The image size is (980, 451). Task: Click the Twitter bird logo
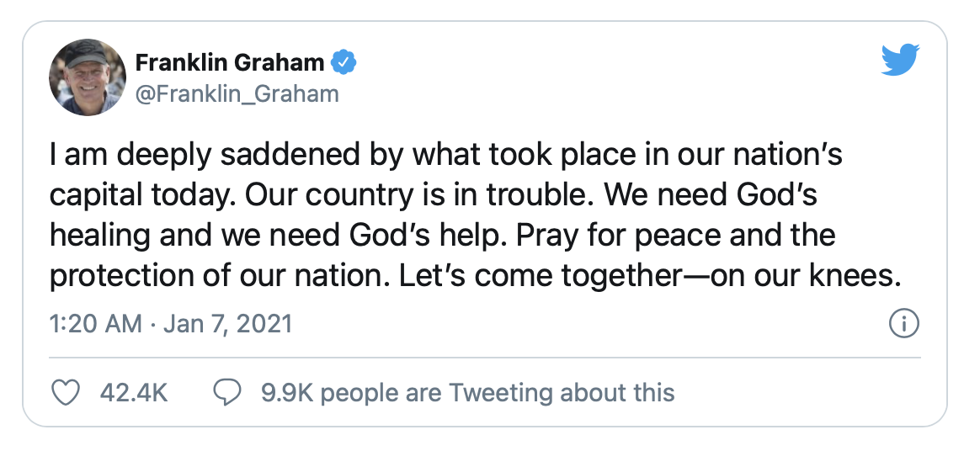tap(900, 61)
